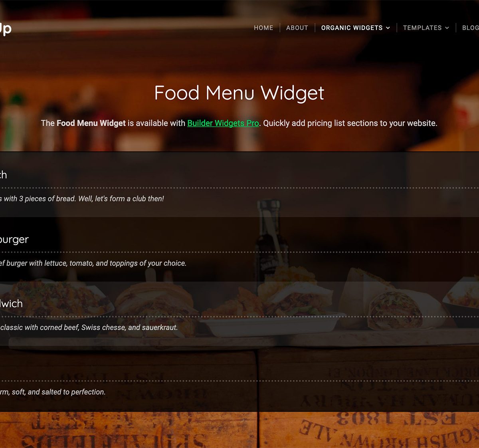Screen dimensions: 479x448
Task: Click bold Food Menu Widget text in intro
Action: [x=91, y=123]
